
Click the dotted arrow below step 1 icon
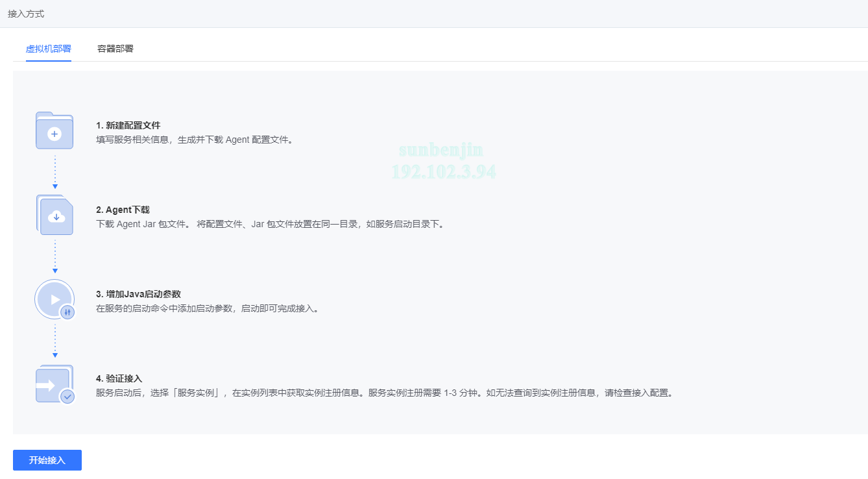(55, 172)
